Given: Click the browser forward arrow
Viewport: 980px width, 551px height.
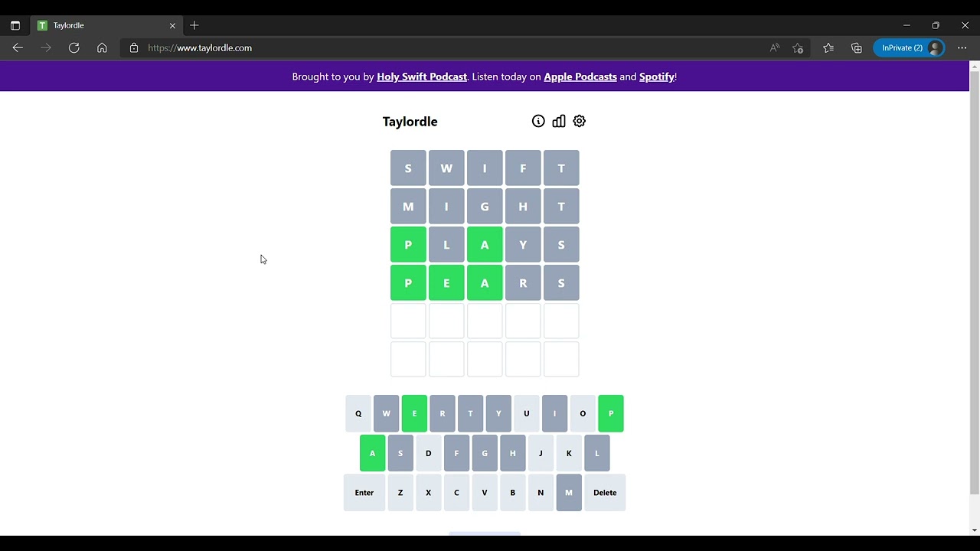Looking at the screenshot, I should pyautogui.click(x=46, y=47).
